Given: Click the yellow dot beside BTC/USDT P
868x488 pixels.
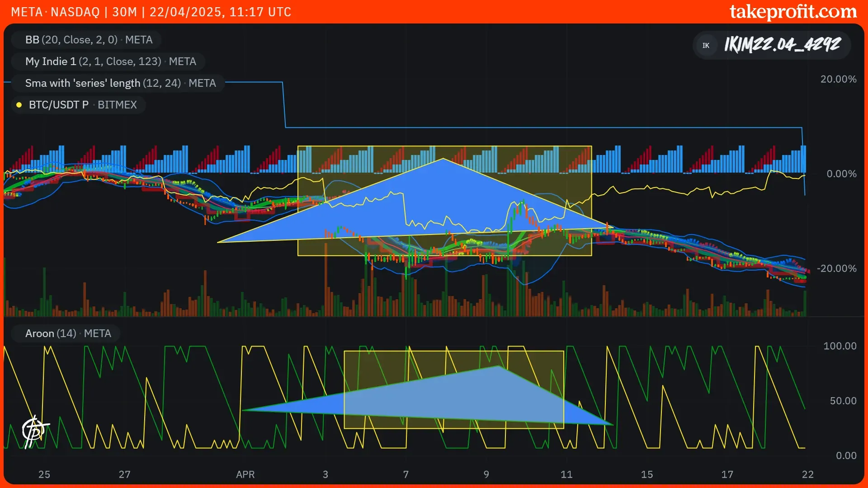Looking at the screenshot, I should (19, 105).
